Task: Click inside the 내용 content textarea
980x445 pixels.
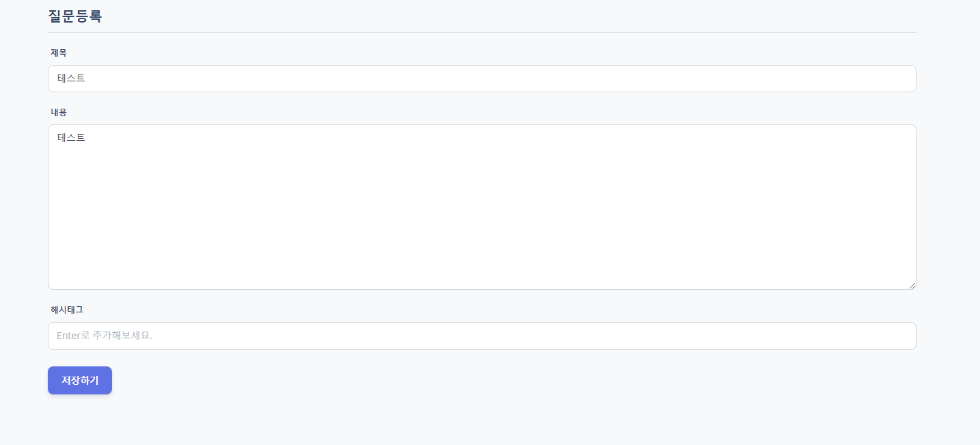Action: coord(481,207)
